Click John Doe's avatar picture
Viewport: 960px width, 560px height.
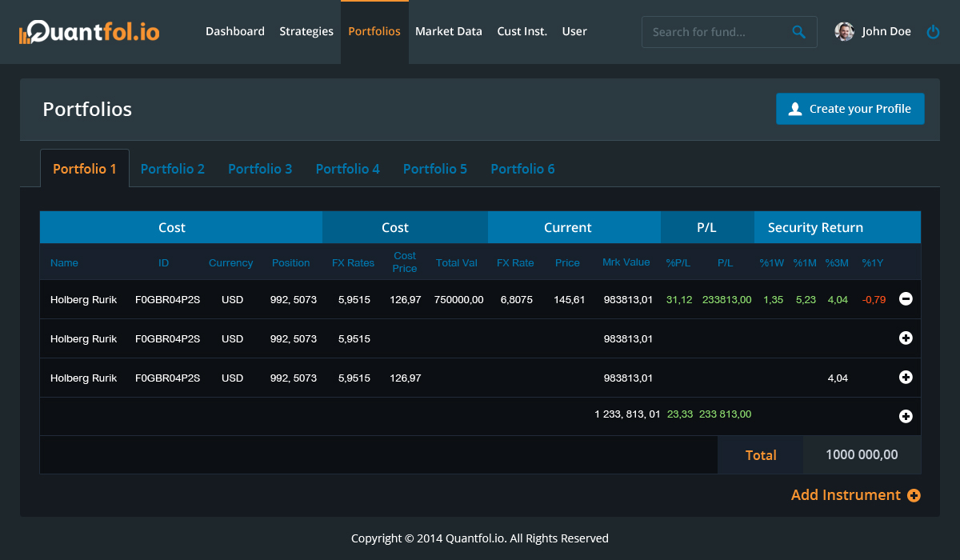pyautogui.click(x=844, y=32)
